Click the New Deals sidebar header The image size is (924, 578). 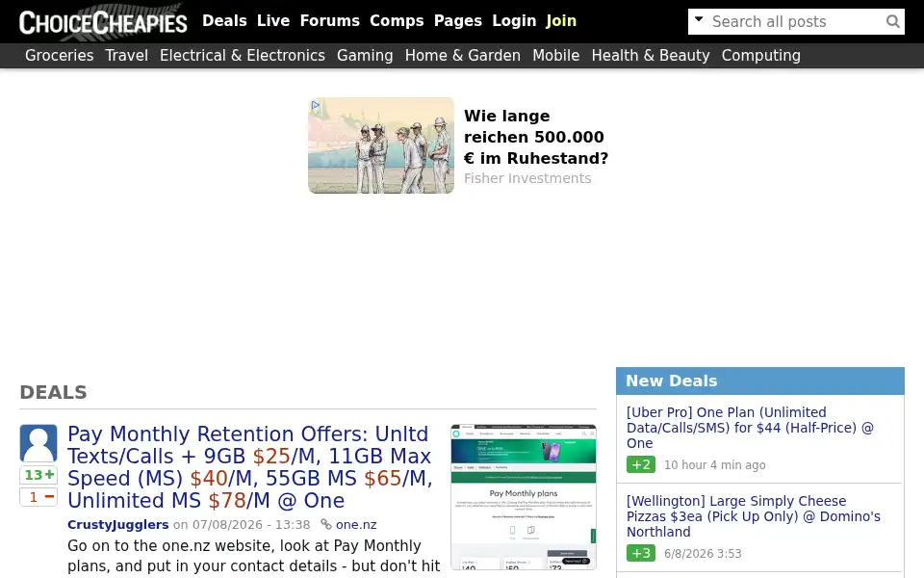[x=760, y=381]
